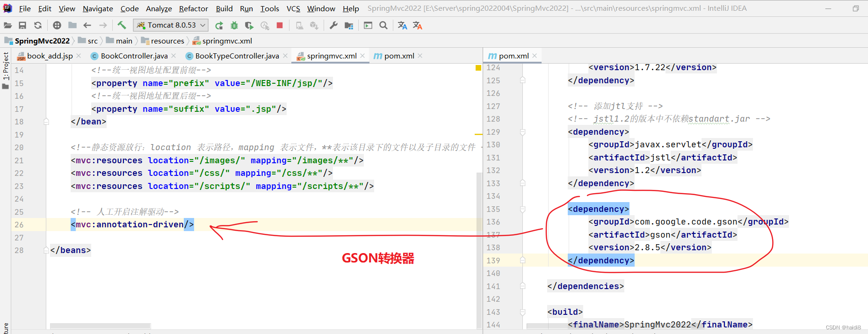Click the horizontal scrollbar of springmvc.xml editor
The image size is (868, 334).
click(100, 326)
